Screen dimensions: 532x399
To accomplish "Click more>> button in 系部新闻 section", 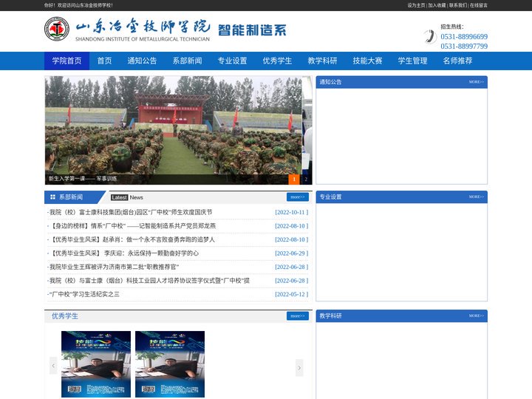I will pyautogui.click(x=298, y=197).
